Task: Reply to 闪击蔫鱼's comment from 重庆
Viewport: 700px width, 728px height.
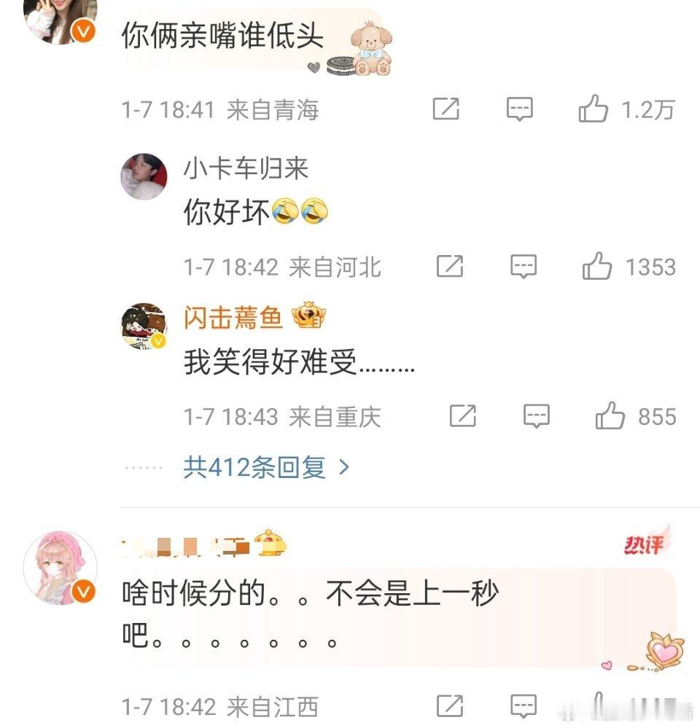Action: [x=537, y=415]
